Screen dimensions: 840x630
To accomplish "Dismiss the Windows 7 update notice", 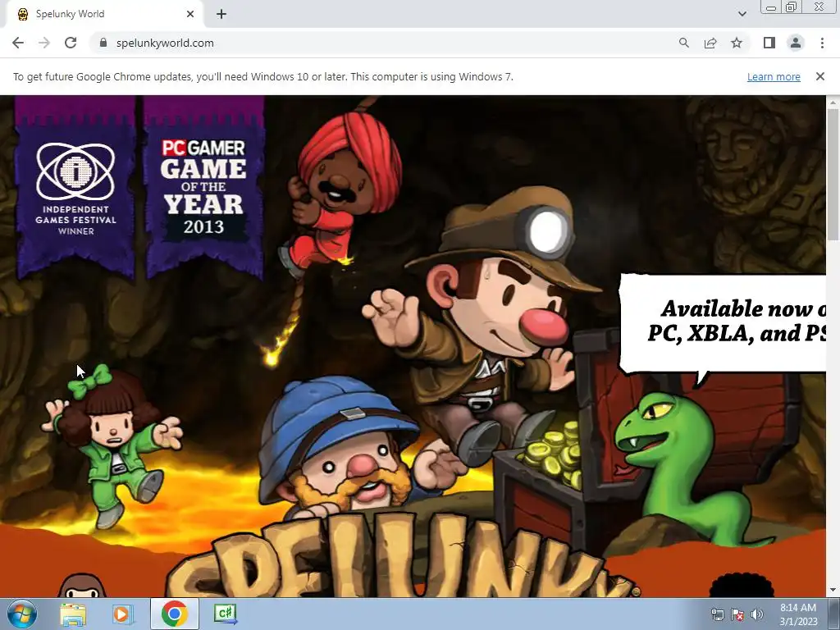I will click(819, 76).
